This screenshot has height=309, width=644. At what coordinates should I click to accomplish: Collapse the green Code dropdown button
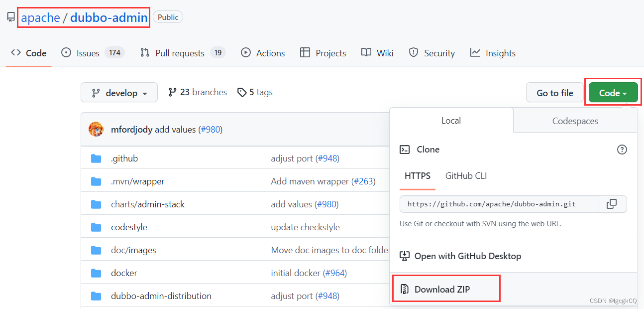613,93
